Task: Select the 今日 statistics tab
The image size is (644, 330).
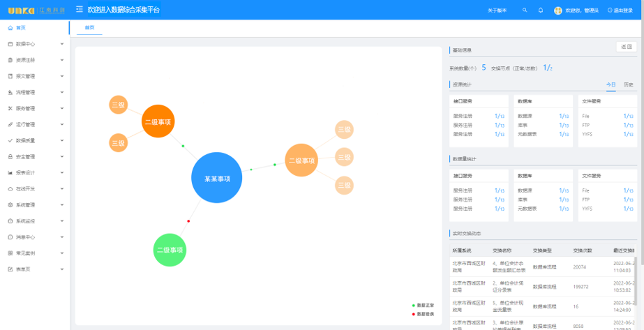Action: 611,84
